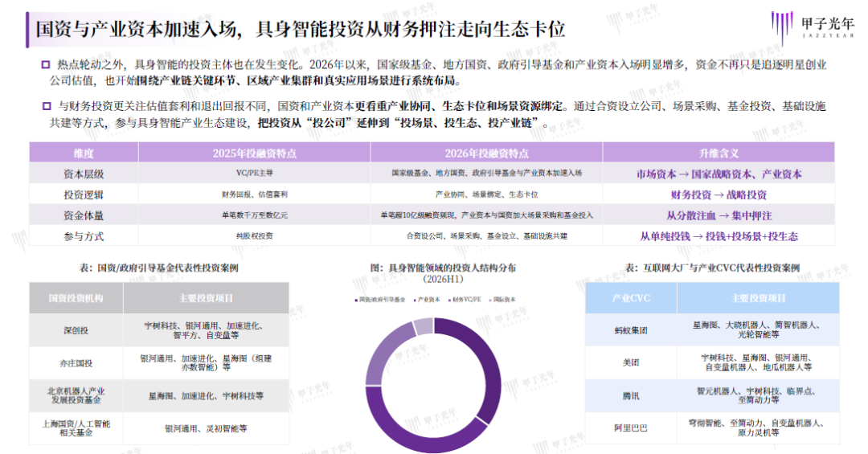Click the 国际资本 legend entry
This screenshot has width=868, height=454.
coord(502,300)
